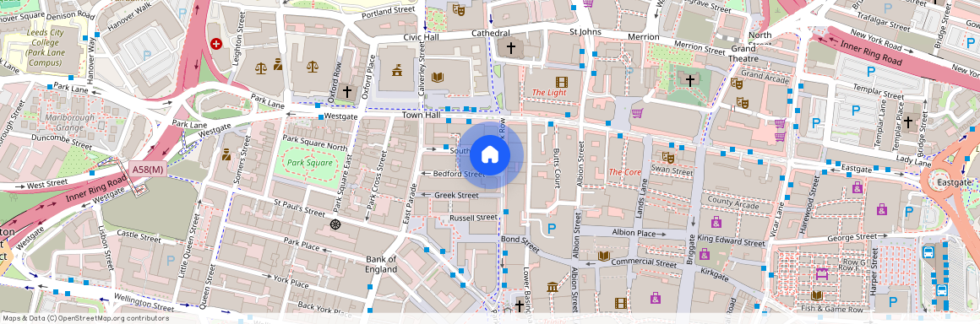Select the police officer icon near Leighton Street

[x=277, y=63]
